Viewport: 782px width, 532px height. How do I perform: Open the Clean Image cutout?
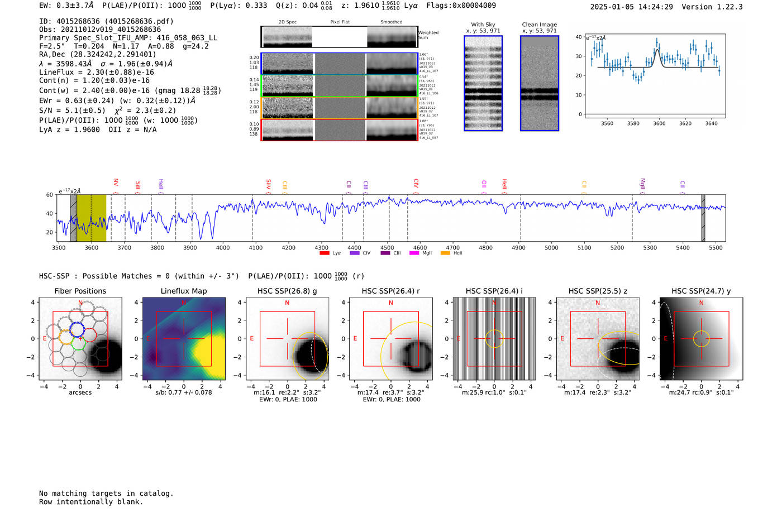540,83
